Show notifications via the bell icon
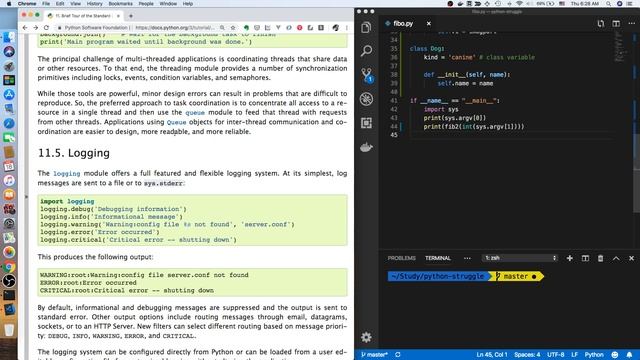Image resolution: width=640 pixels, height=360 pixels. pos(629,355)
